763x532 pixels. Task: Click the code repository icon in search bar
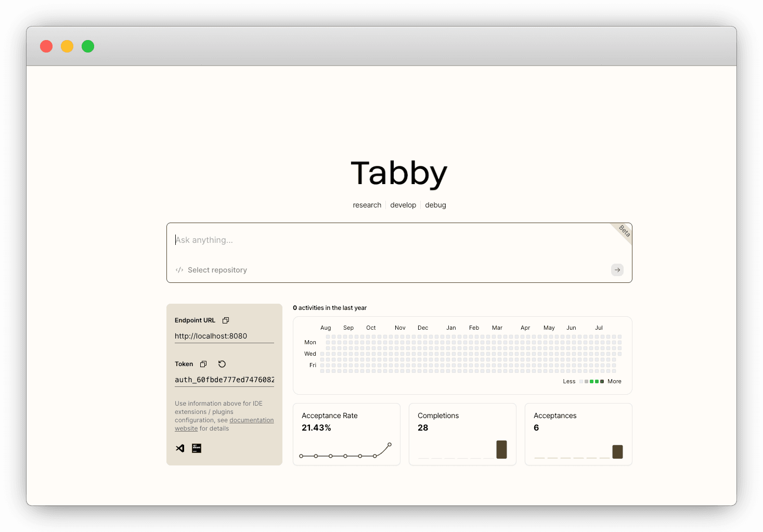pyautogui.click(x=179, y=270)
